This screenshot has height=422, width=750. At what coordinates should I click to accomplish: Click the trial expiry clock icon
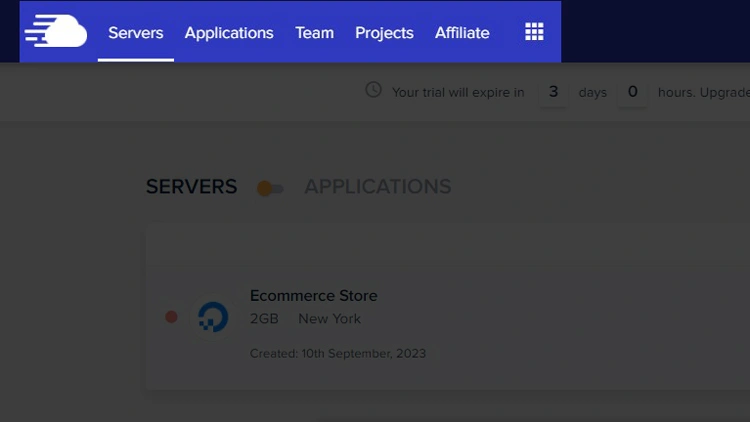point(373,90)
